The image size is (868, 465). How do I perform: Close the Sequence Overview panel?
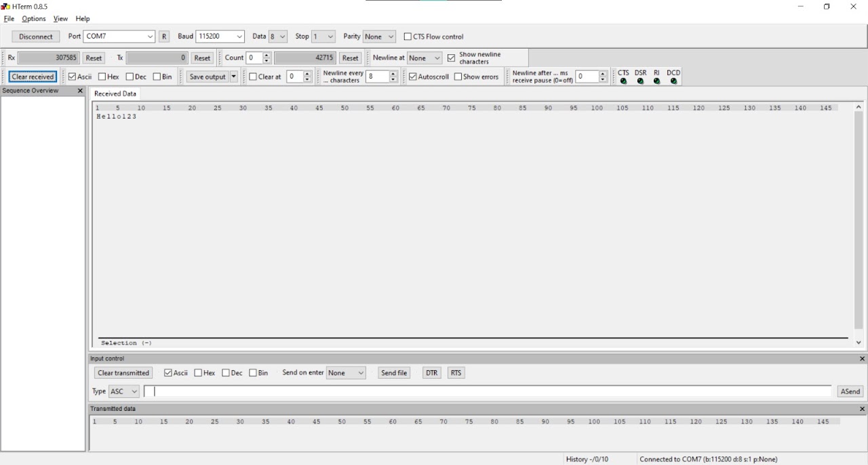80,91
